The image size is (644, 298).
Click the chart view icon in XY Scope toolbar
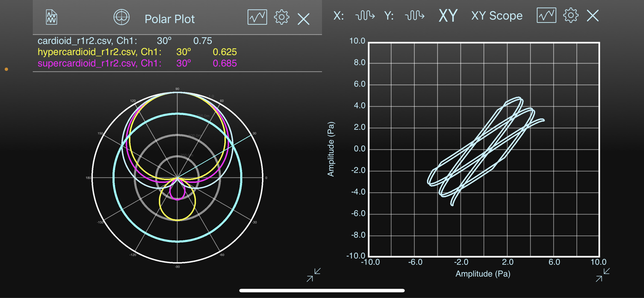click(x=546, y=15)
